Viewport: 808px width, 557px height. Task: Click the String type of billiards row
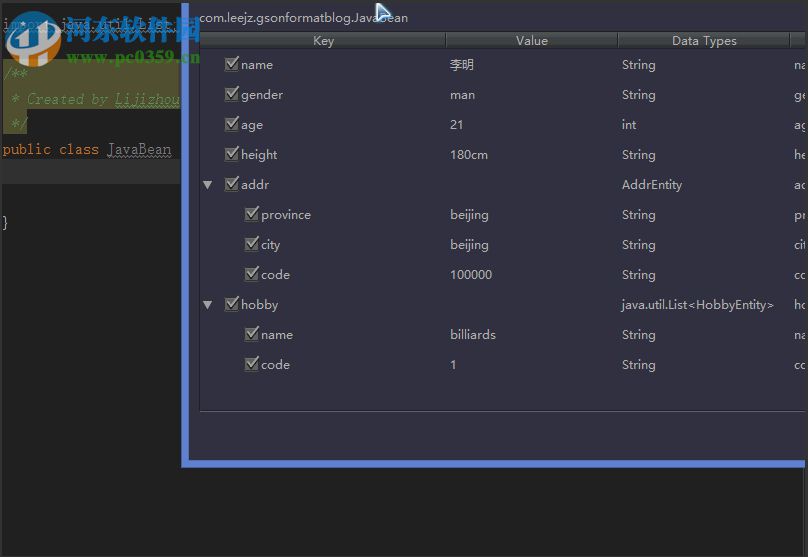tap(638, 335)
